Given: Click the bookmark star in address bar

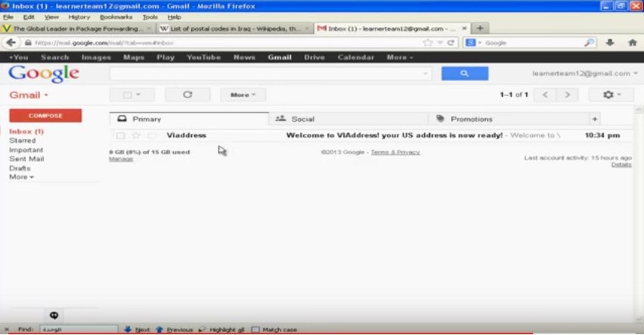Looking at the screenshot, I should pos(428,43).
